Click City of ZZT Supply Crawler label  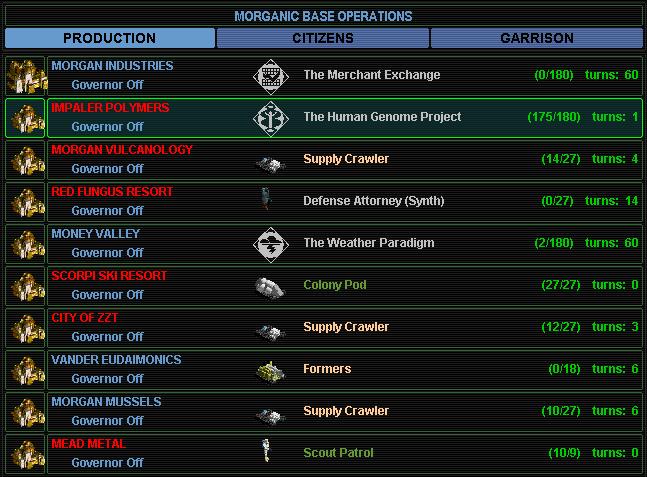(x=346, y=327)
